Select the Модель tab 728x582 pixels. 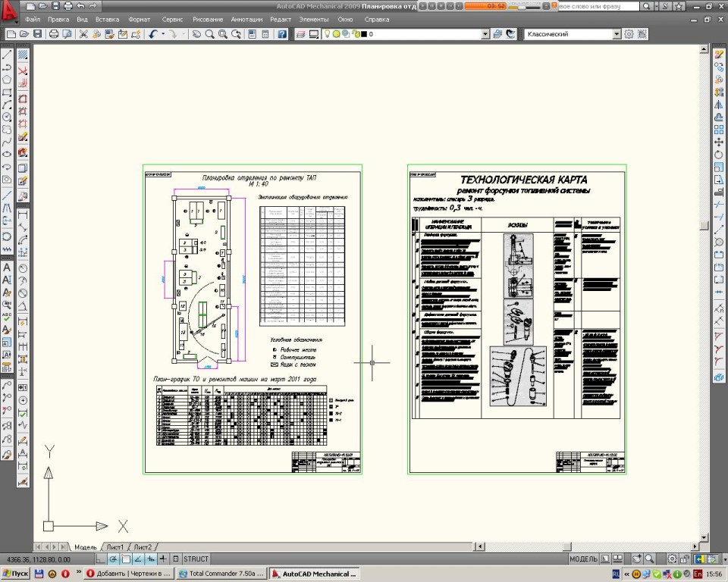pyautogui.click(x=86, y=547)
